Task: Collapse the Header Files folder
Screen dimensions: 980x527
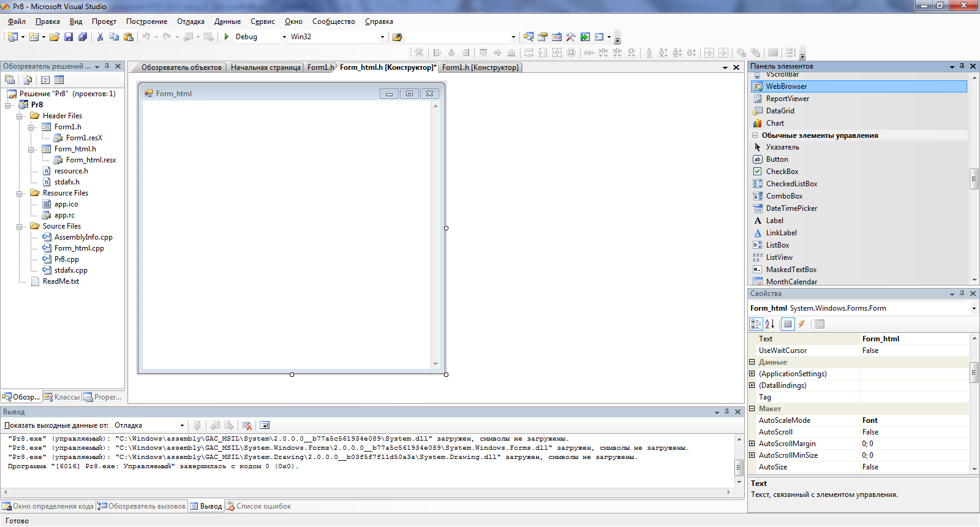Action: [x=20, y=116]
